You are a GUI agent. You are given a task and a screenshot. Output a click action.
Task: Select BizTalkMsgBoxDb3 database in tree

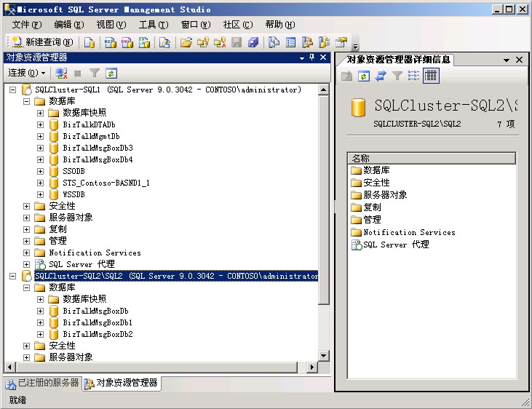[98, 148]
